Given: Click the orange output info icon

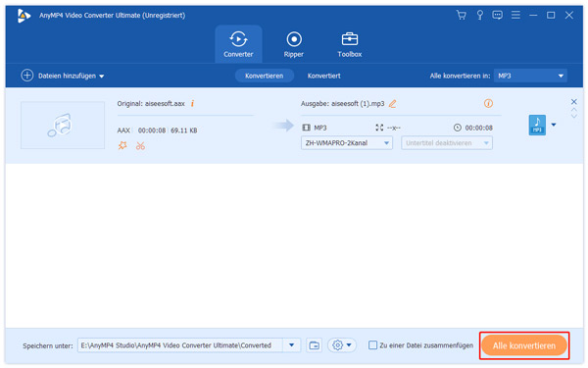Looking at the screenshot, I should [488, 103].
